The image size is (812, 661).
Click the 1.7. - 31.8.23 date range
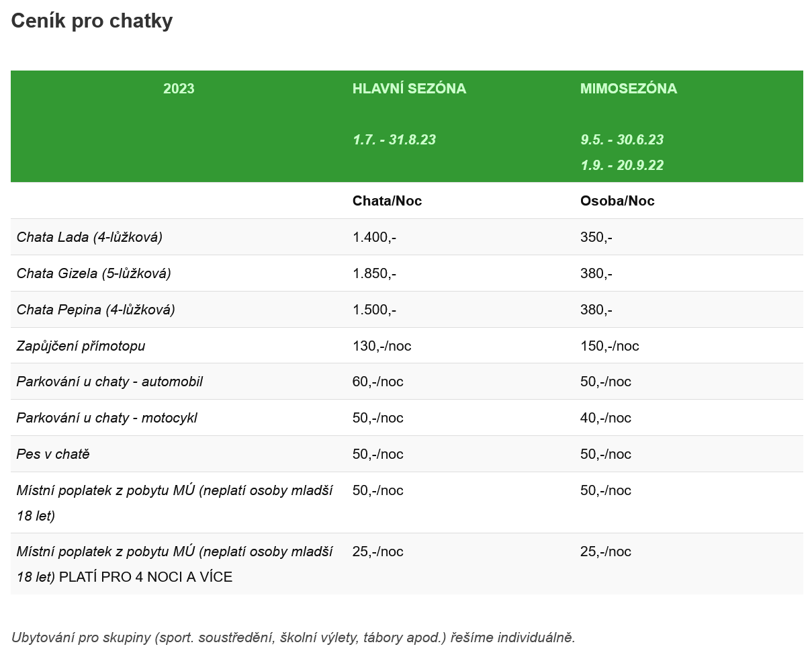click(394, 140)
